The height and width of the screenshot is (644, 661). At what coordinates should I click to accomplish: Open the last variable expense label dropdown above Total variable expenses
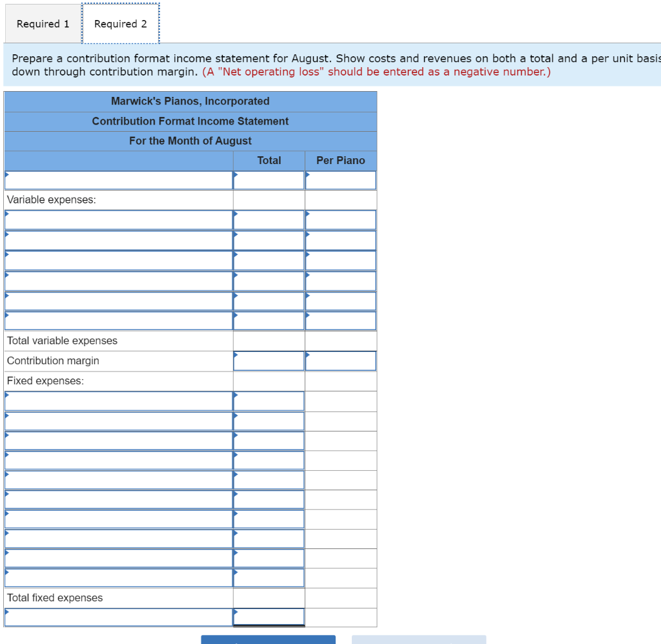pos(119,320)
